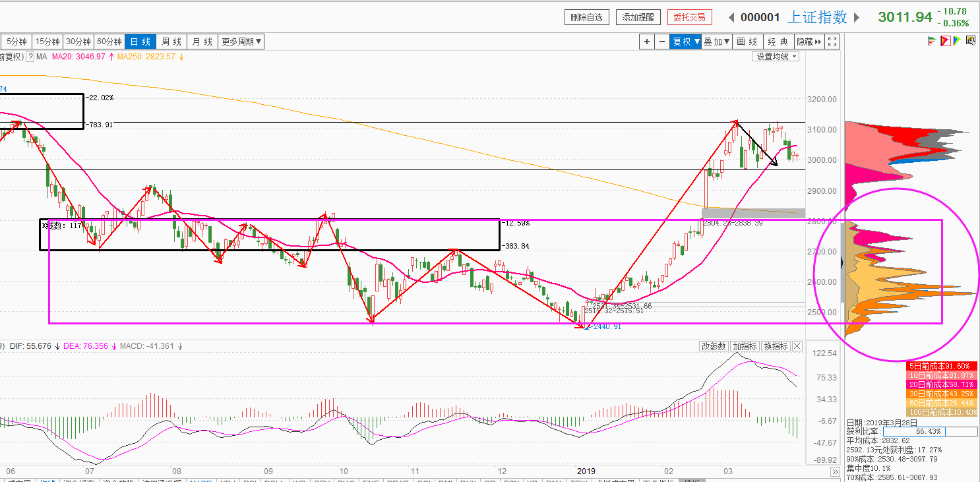Open chip settings magnifier icon
Screen dimensions: 980x482
[971, 41]
